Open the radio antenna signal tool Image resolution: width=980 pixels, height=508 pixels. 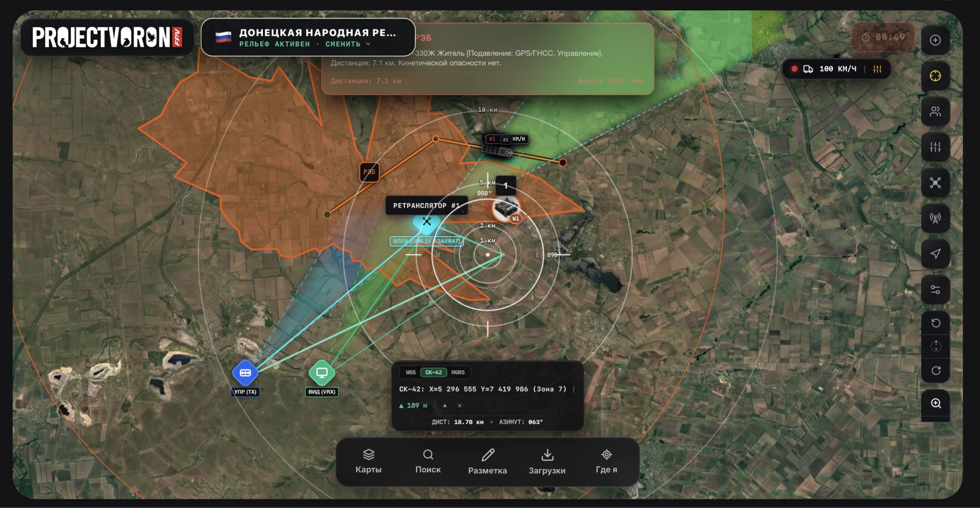click(935, 218)
